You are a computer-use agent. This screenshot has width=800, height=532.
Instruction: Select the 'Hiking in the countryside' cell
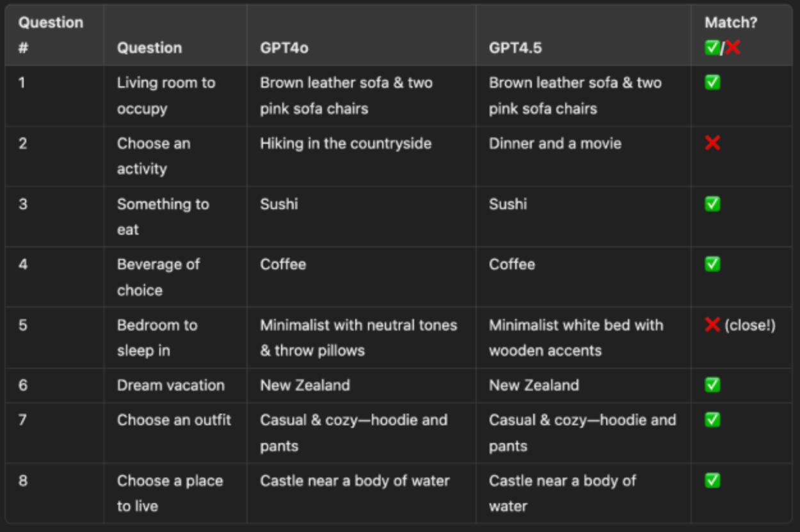click(x=346, y=143)
